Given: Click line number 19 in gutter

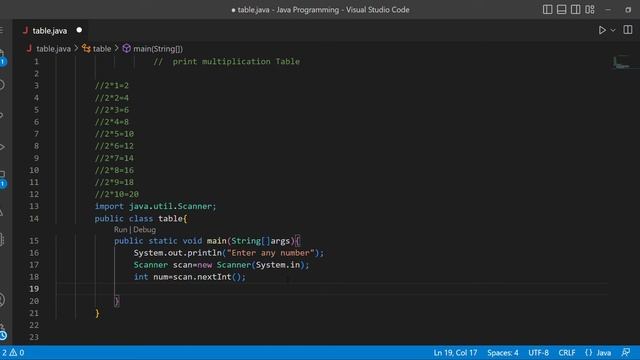Looking at the screenshot, I should point(34,289).
